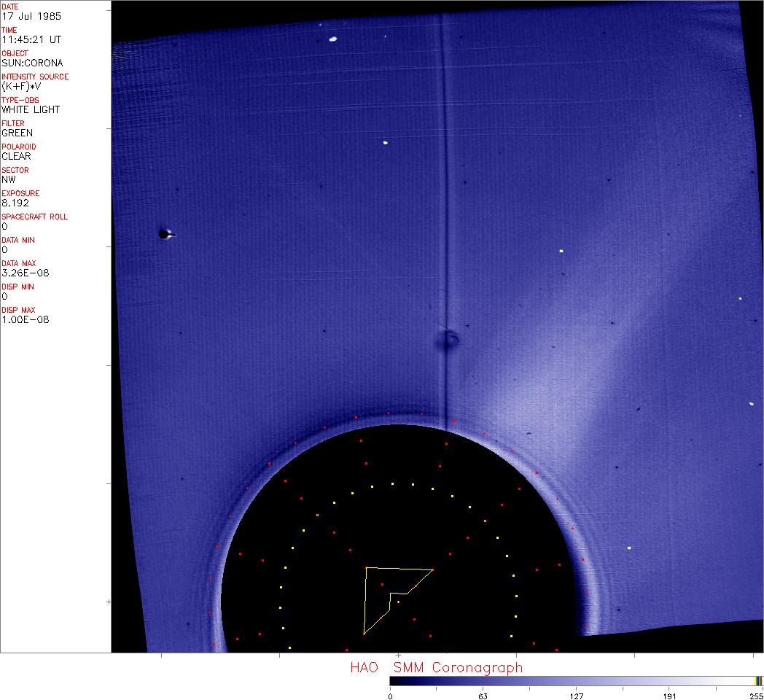Image resolution: width=764 pixels, height=700 pixels.
Task: Click the HAO SMM Coronagraph title
Action: 436,667
